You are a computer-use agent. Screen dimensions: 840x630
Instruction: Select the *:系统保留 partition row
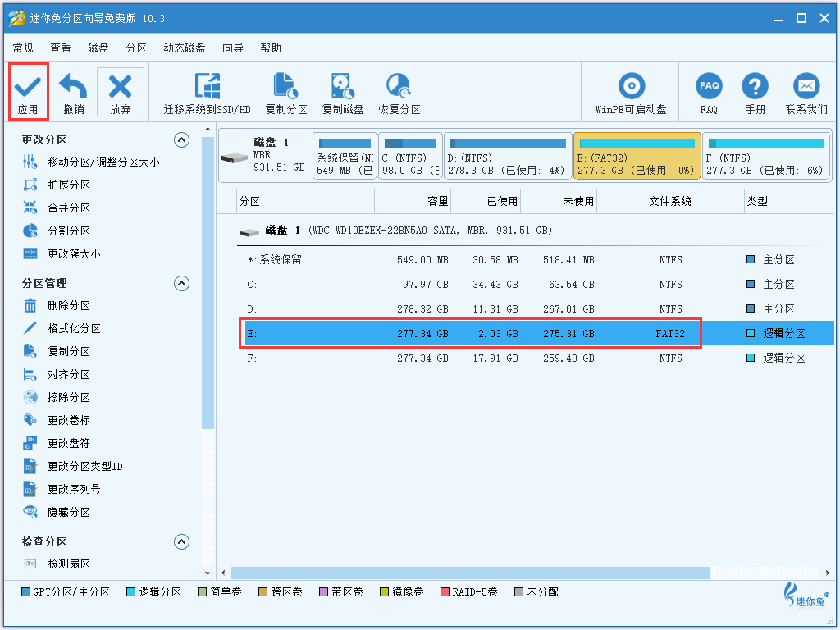pyautogui.click(x=535, y=260)
